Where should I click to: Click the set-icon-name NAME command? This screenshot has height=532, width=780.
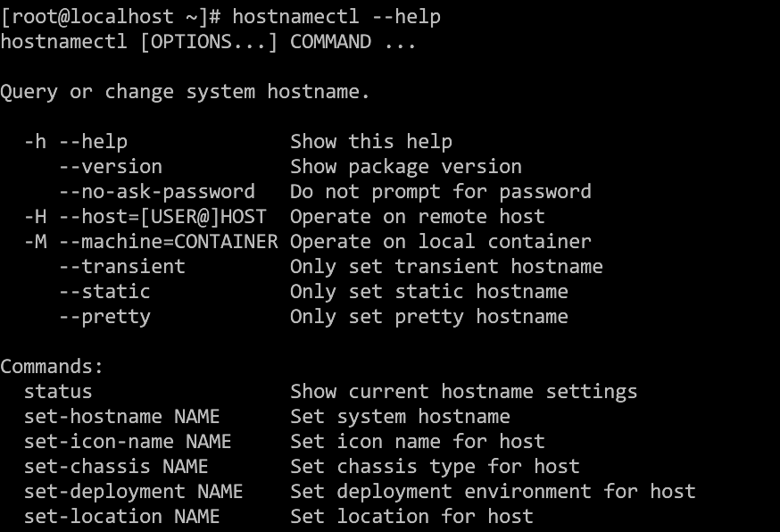point(128,442)
